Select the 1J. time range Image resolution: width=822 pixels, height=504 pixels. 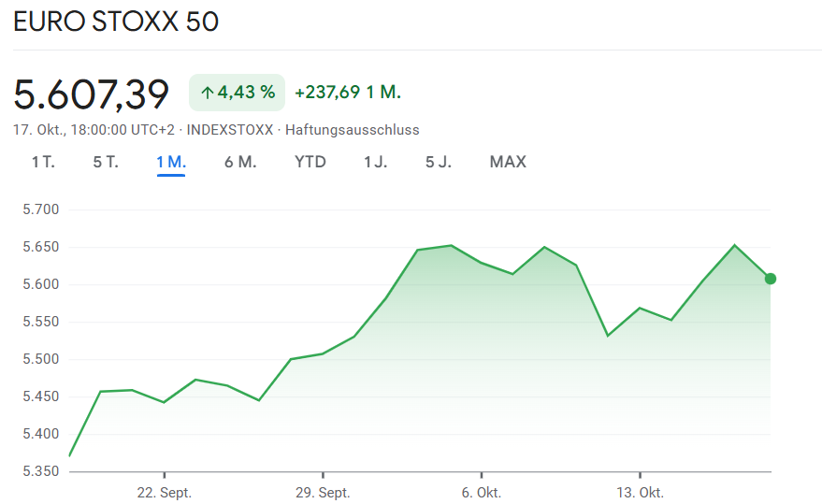click(375, 162)
